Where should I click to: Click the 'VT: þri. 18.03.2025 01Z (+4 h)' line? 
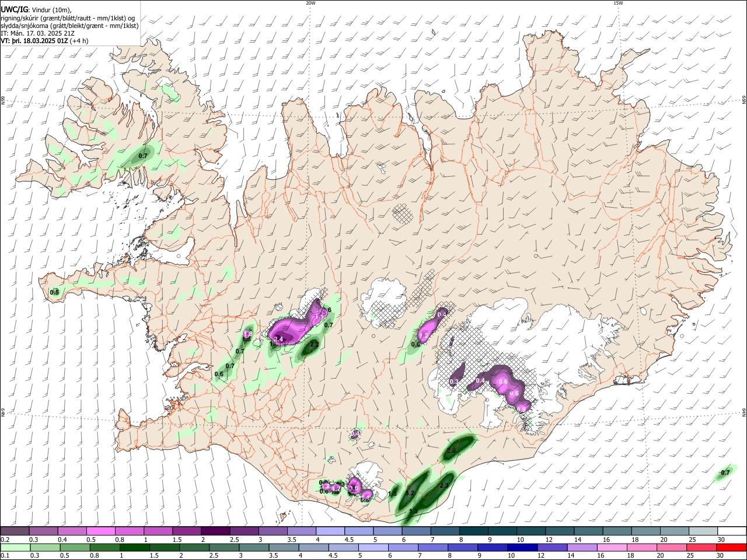45,41
